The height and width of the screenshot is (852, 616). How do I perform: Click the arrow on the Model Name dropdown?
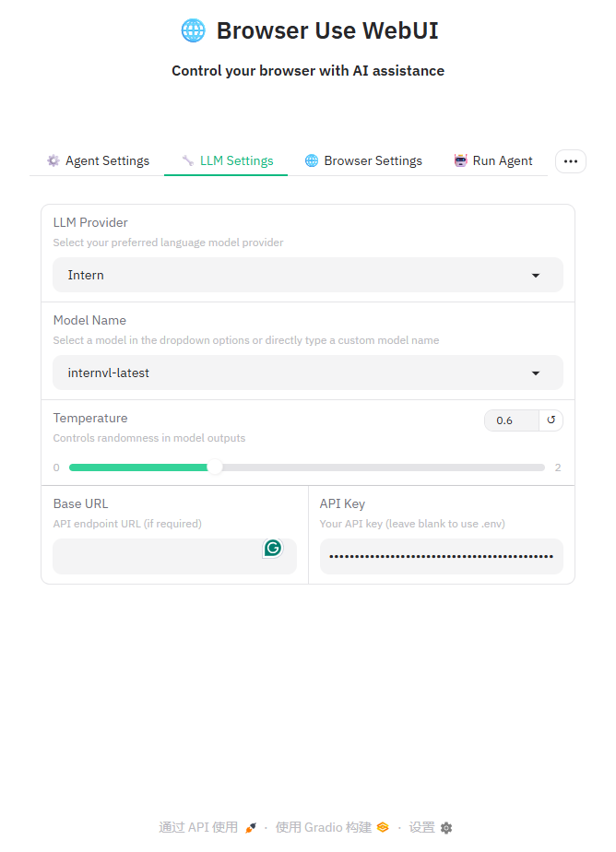[536, 373]
